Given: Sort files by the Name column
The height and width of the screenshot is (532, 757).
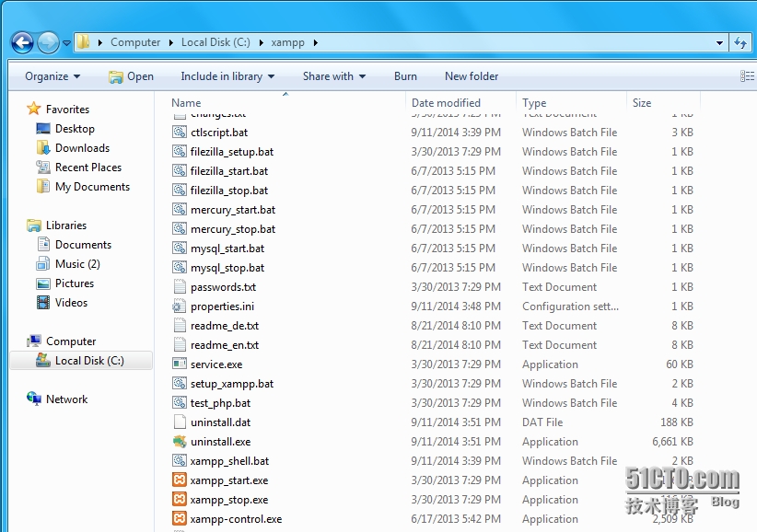Looking at the screenshot, I should click(186, 103).
